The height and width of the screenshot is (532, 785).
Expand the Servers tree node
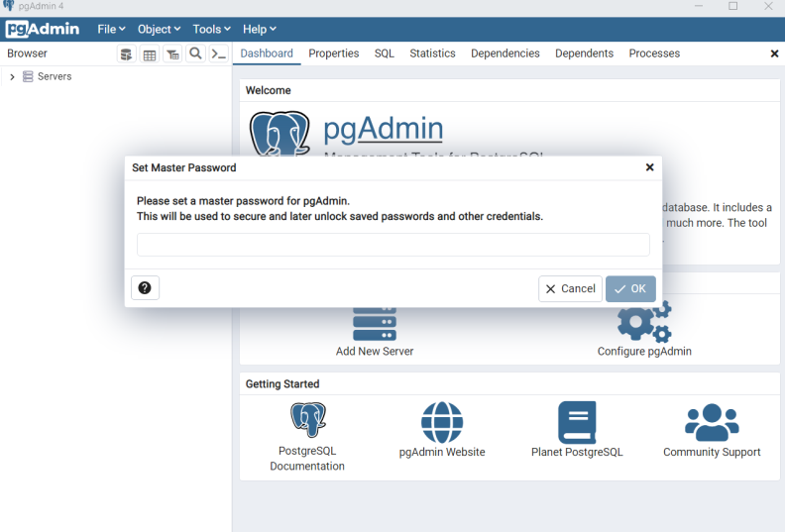pyautogui.click(x=12, y=76)
